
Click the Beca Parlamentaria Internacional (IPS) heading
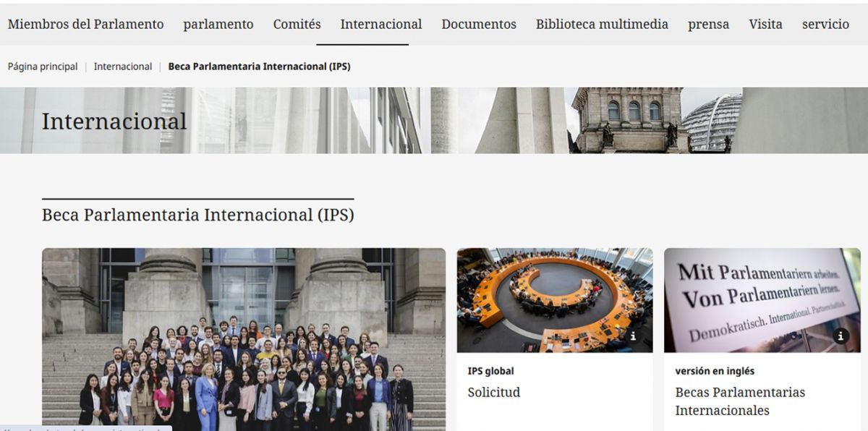pos(198,215)
